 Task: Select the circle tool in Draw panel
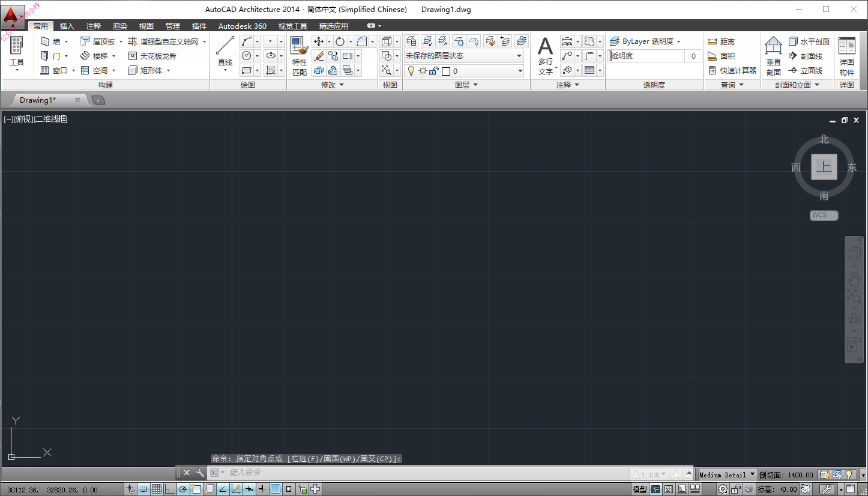pos(247,56)
